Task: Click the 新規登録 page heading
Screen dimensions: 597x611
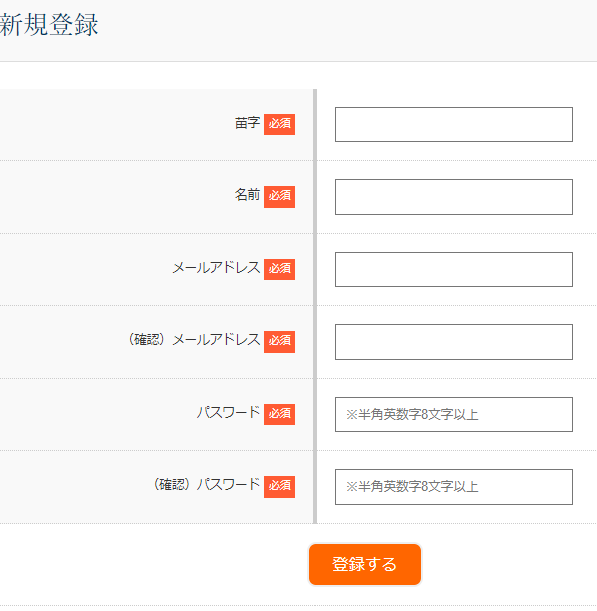Action: pyautogui.click(x=49, y=25)
